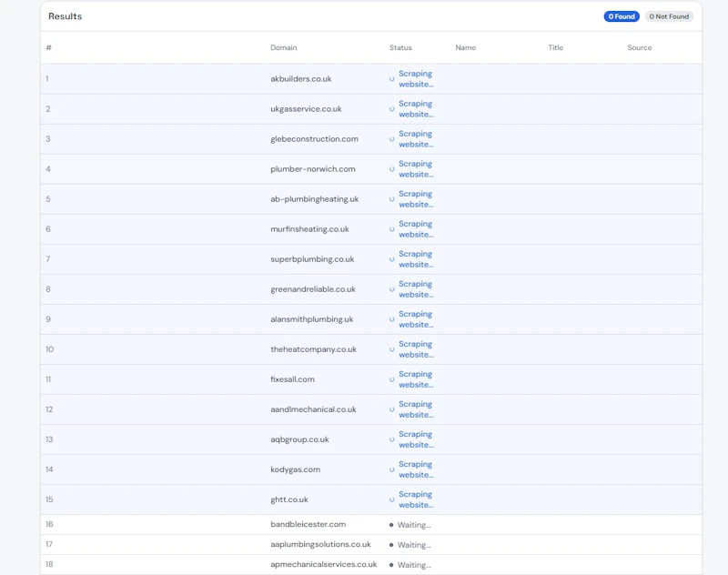Click row number 18 cell
728x575 pixels.
pyautogui.click(x=49, y=564)
